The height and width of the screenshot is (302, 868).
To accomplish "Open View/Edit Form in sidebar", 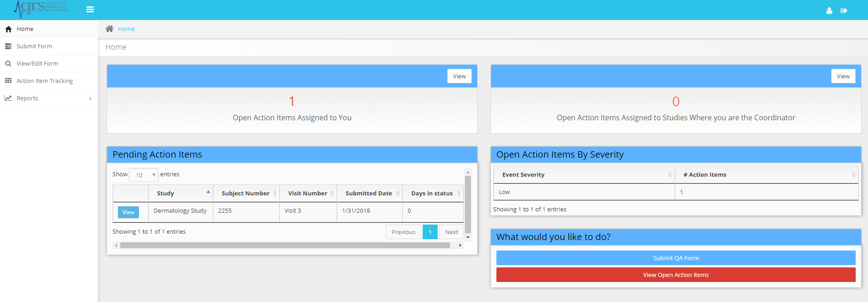I will (x=37, y=63).
